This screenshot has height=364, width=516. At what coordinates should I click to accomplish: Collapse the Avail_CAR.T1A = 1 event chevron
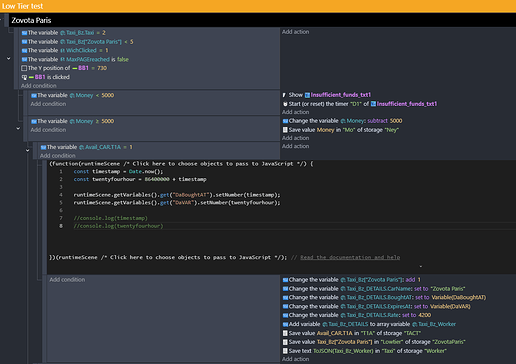pos(28,151)
